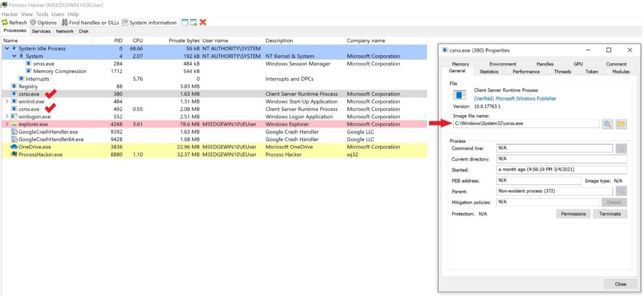This screenshot has width=644, height=297.
Task: Click the explorer.exe process icon
Action: 14,124
